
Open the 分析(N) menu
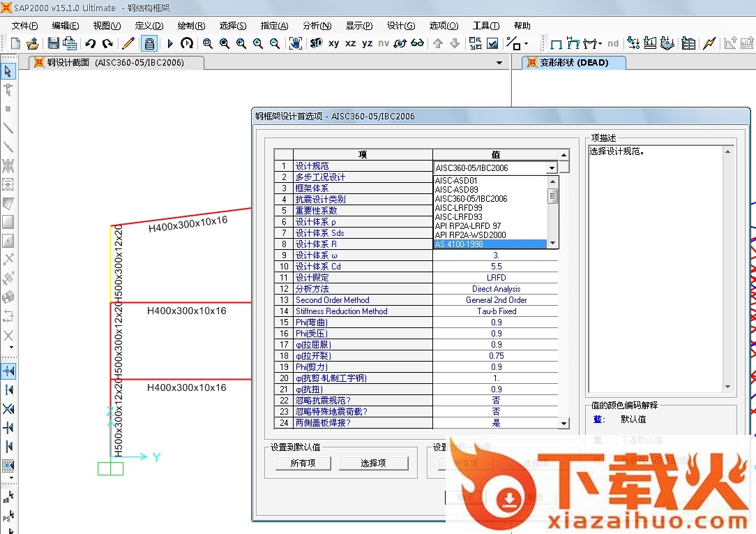pyautogui.click(x=317, y=26)
